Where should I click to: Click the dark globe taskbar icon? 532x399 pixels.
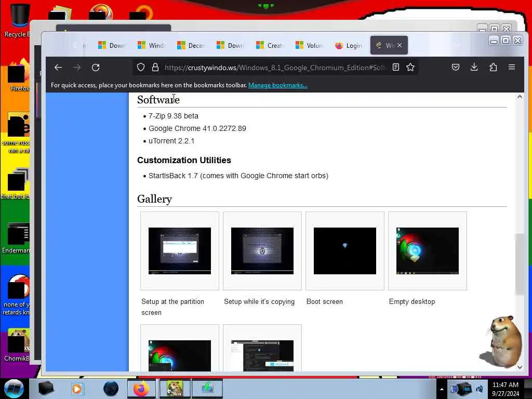pos(111,389)
